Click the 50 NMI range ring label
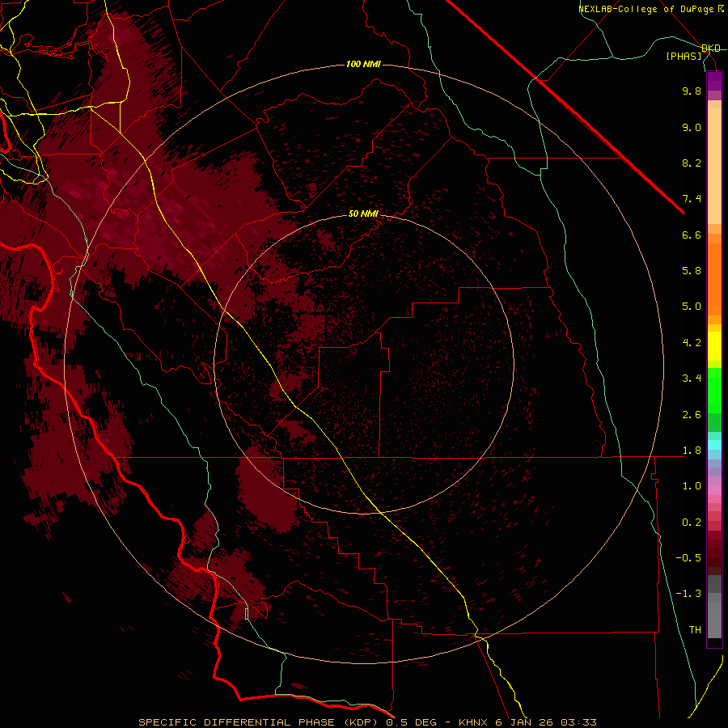The image size is (728, 728). [x=363, y=214]
